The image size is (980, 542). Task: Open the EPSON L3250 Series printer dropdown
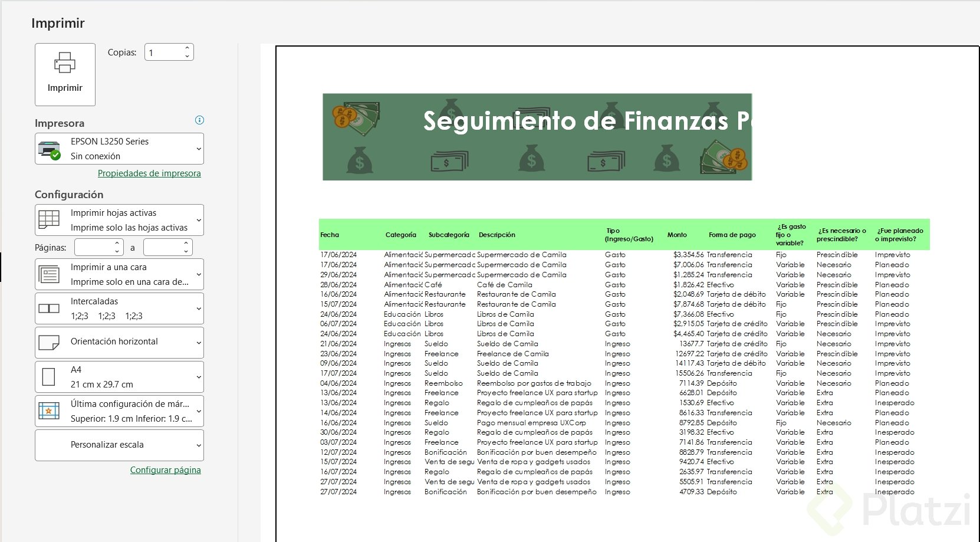pyautogui.click(x=119, y=149)
